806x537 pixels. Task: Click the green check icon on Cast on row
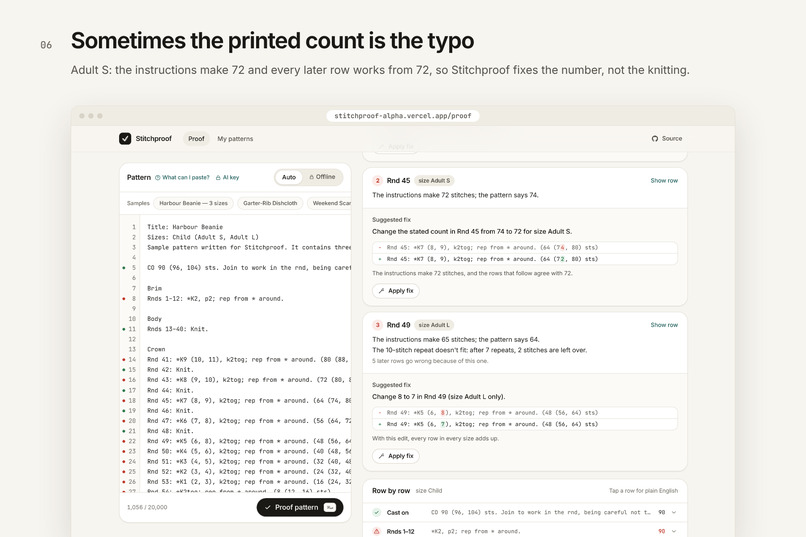[377, 512]
